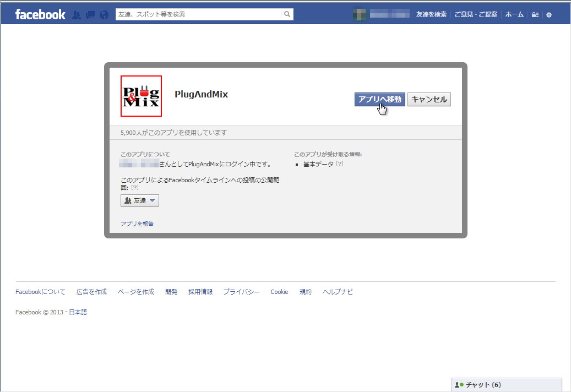The width and height of the screenshot is (571, 392).
Task: Open the friend requests icon
Action: click(77, 15)
